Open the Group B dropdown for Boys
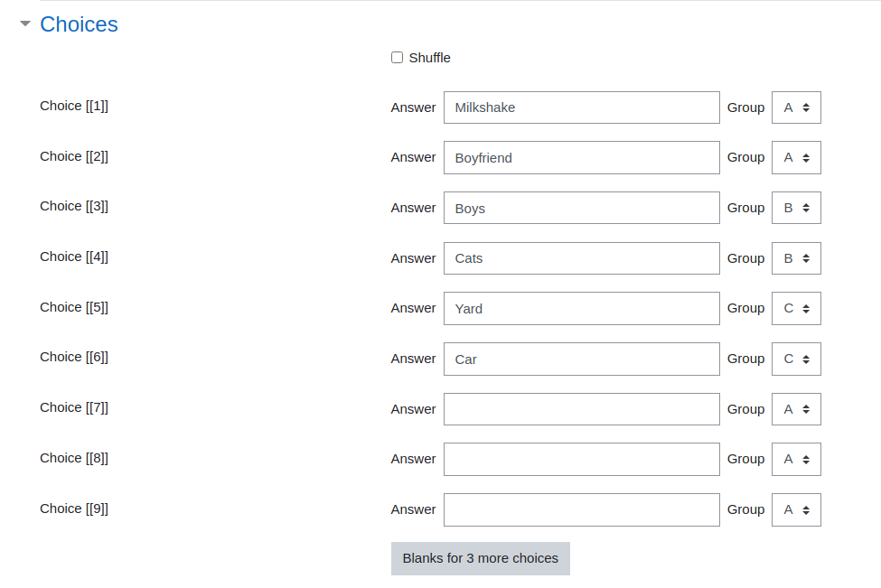 click(x=796, y=208)
